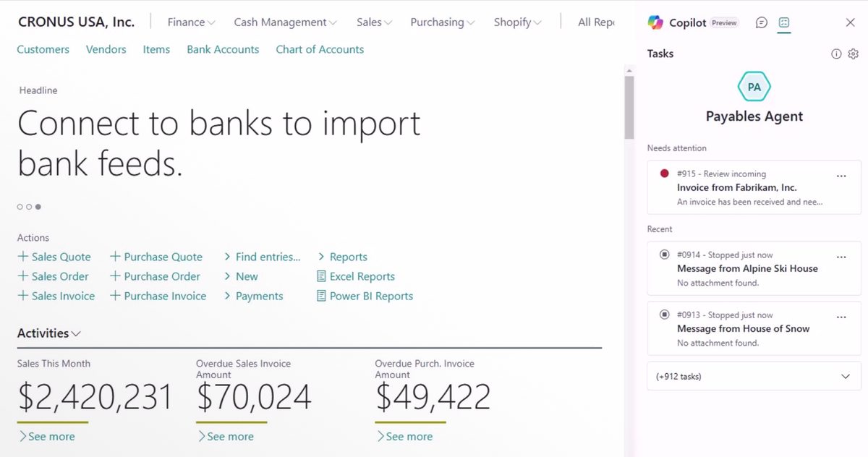Open the Customers page

(43, 49)
